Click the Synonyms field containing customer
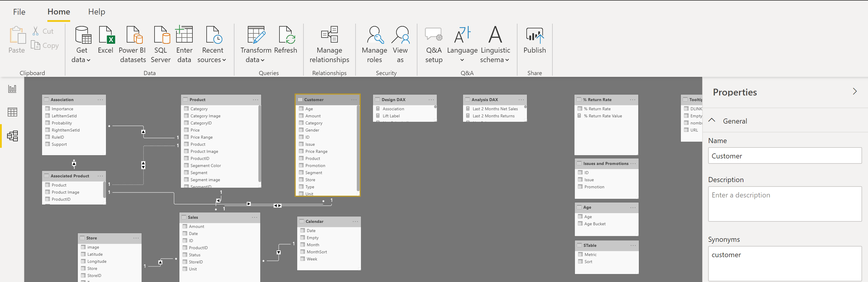 tap(785, 263)
